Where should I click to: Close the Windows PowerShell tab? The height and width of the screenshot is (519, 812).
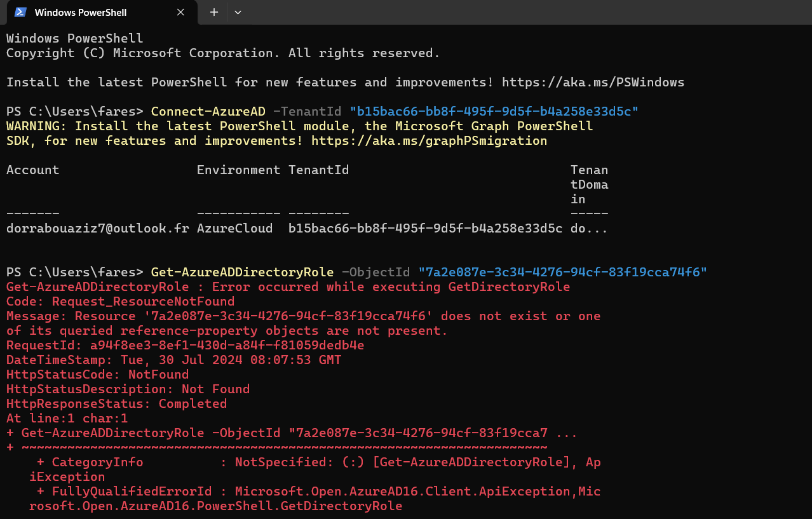pos(180,12)
